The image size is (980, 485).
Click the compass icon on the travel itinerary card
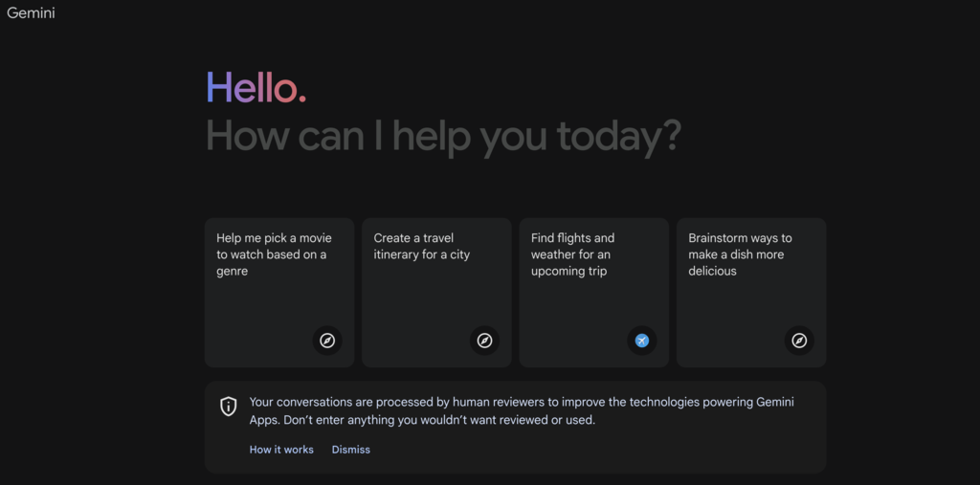pyautogui.click(x=484, y=341)
